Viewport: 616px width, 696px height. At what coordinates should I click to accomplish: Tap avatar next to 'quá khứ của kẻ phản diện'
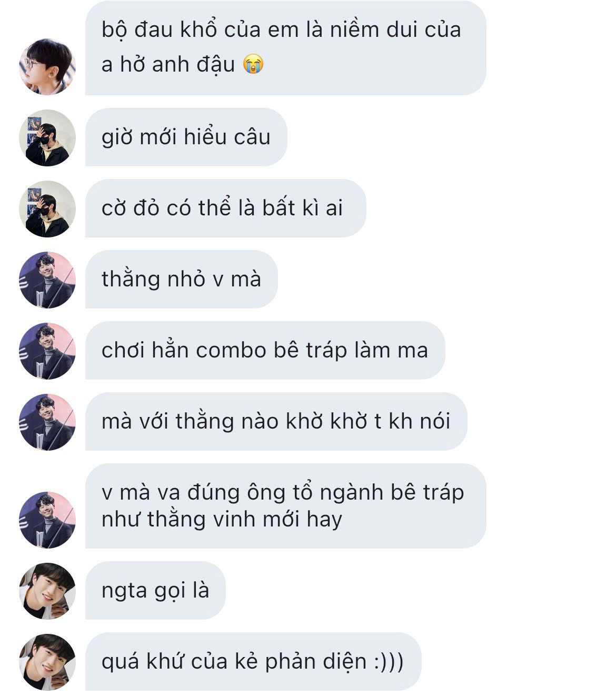[x=47, y=662]
